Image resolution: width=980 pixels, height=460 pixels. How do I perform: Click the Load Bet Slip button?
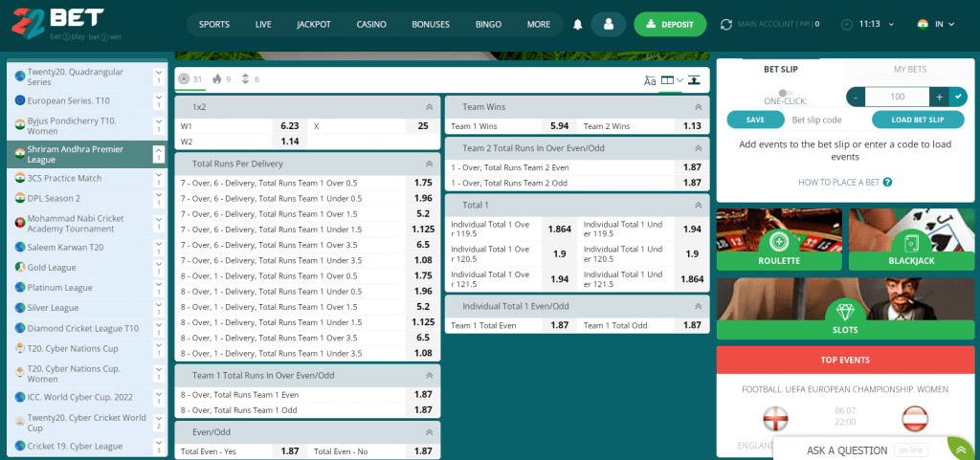(917, 120)
